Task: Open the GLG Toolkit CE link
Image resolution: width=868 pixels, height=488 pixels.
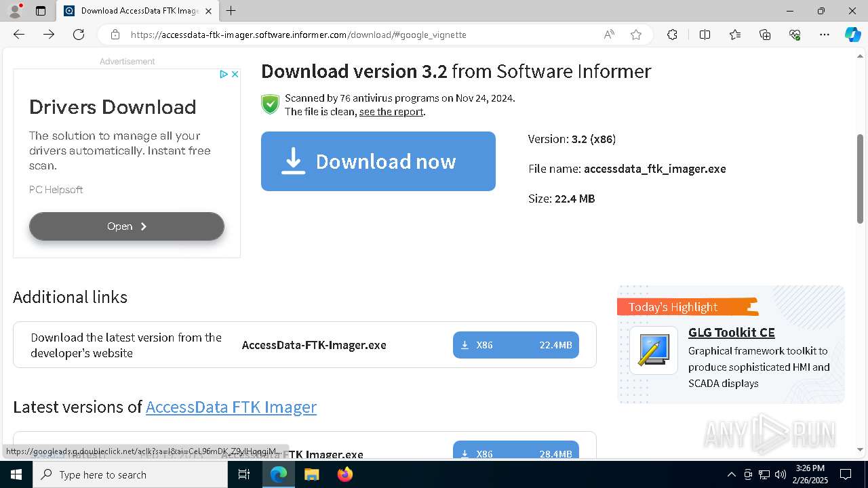Action: pyautogui.click(x=731, y=332)
